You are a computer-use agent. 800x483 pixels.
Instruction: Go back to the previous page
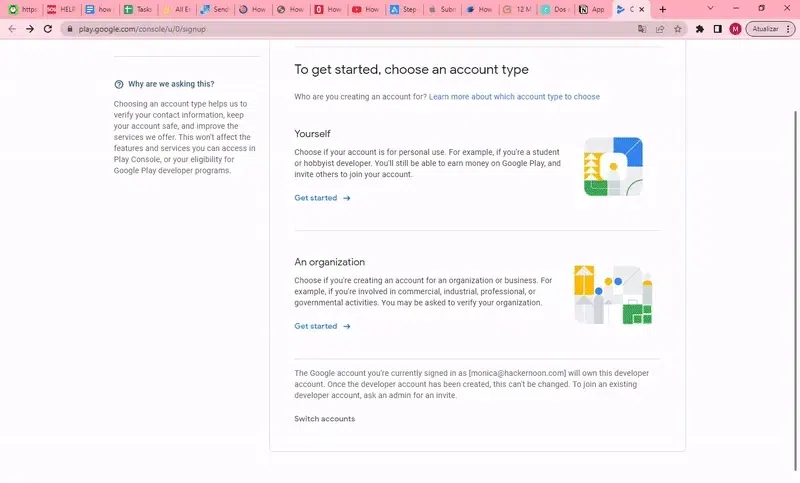[12, 29]
